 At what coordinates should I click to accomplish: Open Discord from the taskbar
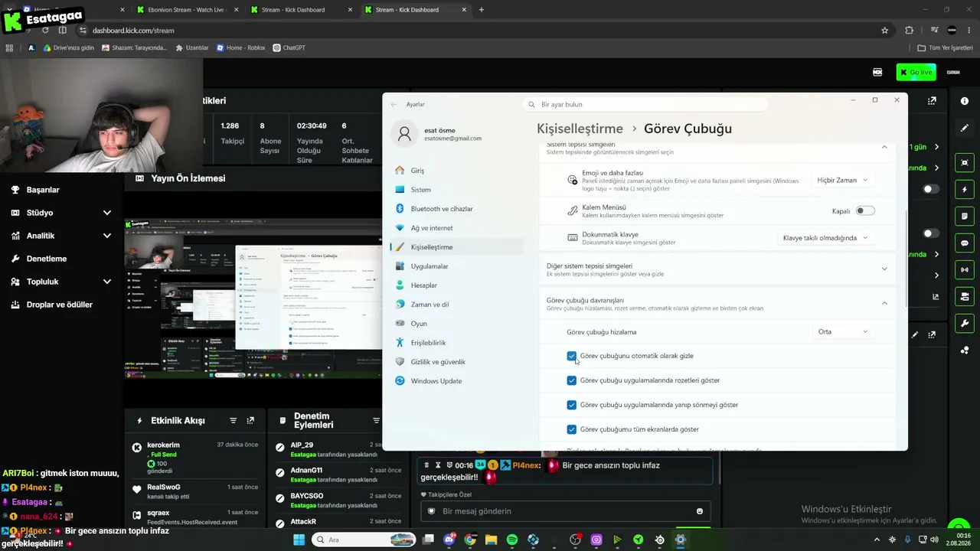coord(449,540)
